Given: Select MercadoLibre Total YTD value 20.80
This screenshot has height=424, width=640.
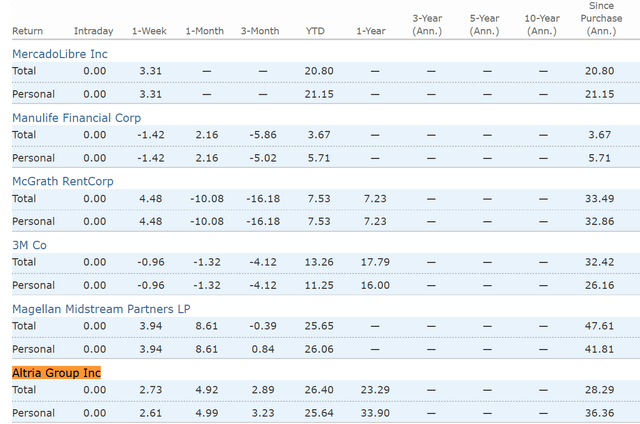Looking at the screenshot, I should coord(319,71).
